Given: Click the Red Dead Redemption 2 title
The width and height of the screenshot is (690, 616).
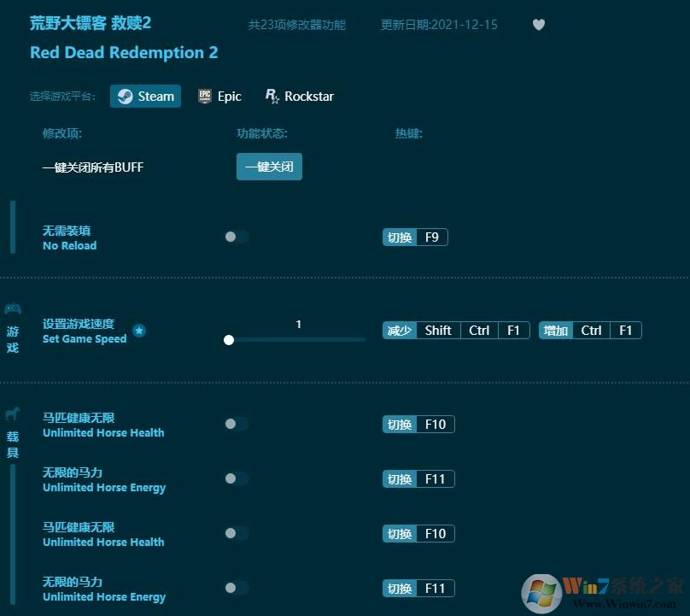Looking at the screenshot, I should (x=124, y=52).
